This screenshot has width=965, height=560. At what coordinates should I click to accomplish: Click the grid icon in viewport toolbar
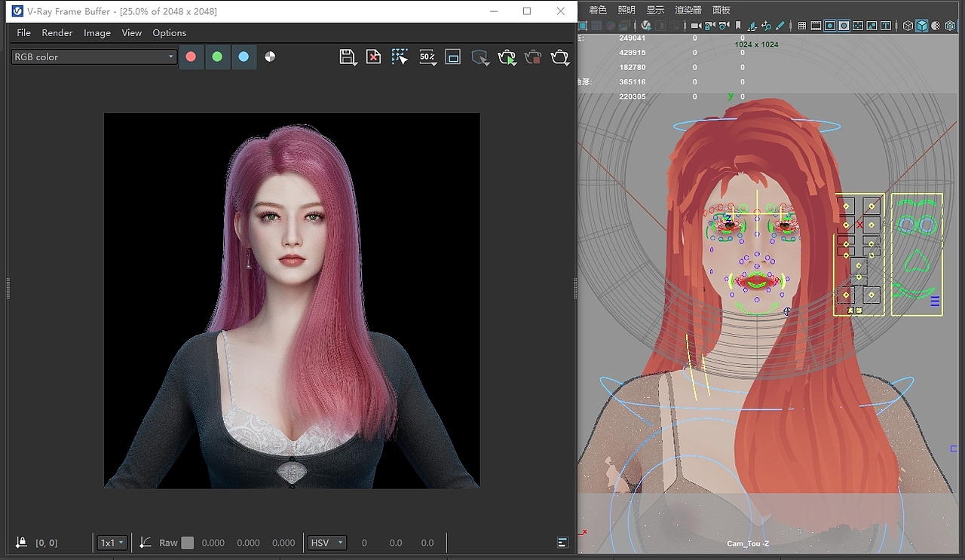tap(802, 26)
